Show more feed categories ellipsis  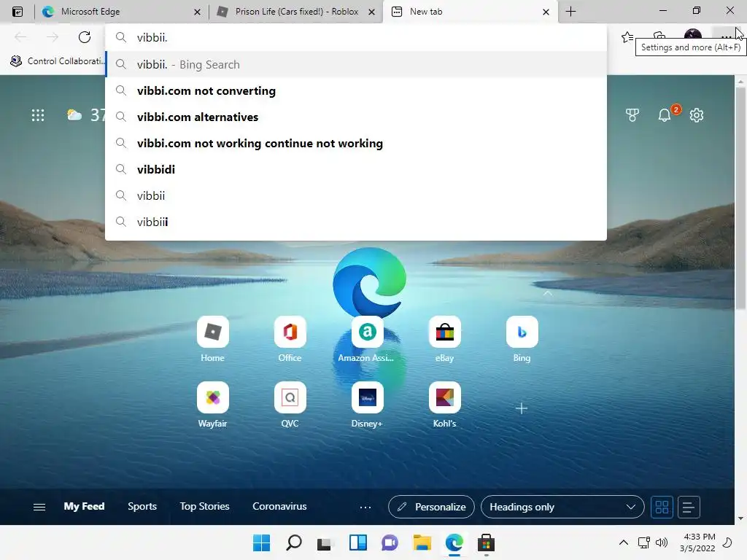[x=365, y=507]
